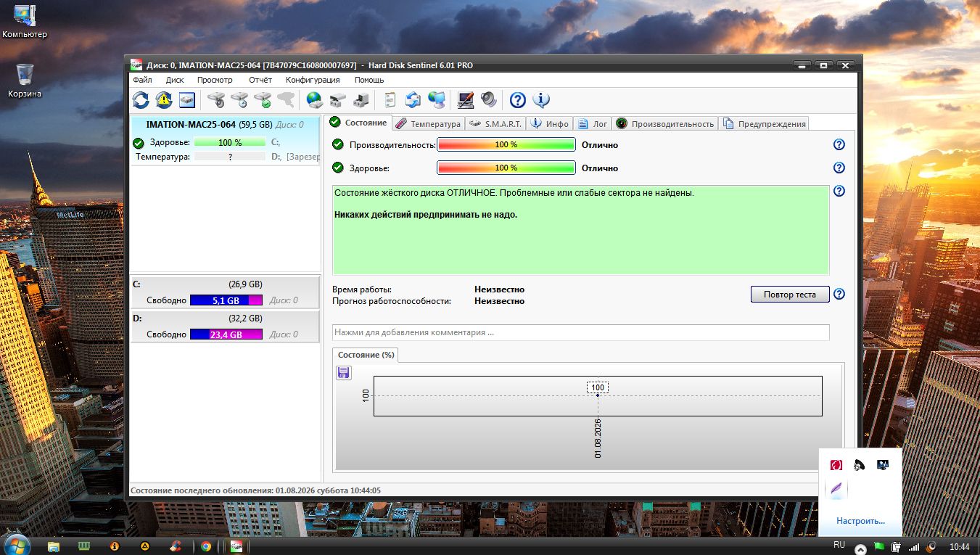Image resolution: width=980 pixels, height=555 pixels.
Task: Open the Файл menu
Action: [x=142, y=80]
